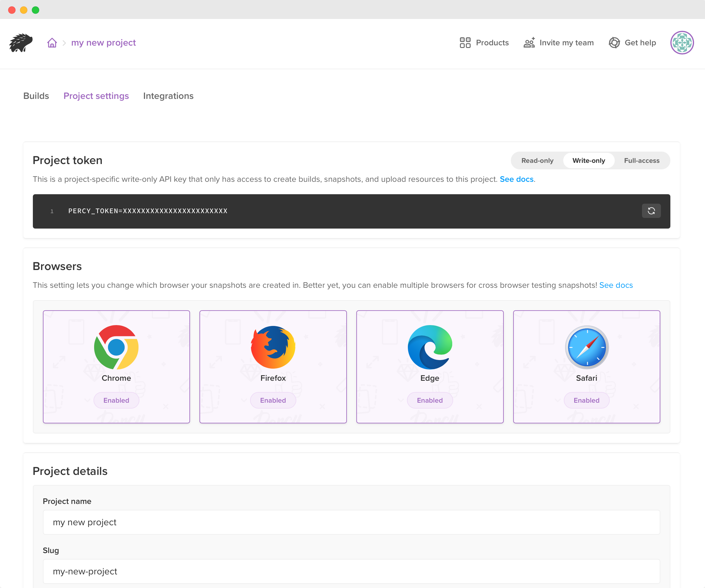Click the Firefox label text

(x=273, y=378)
